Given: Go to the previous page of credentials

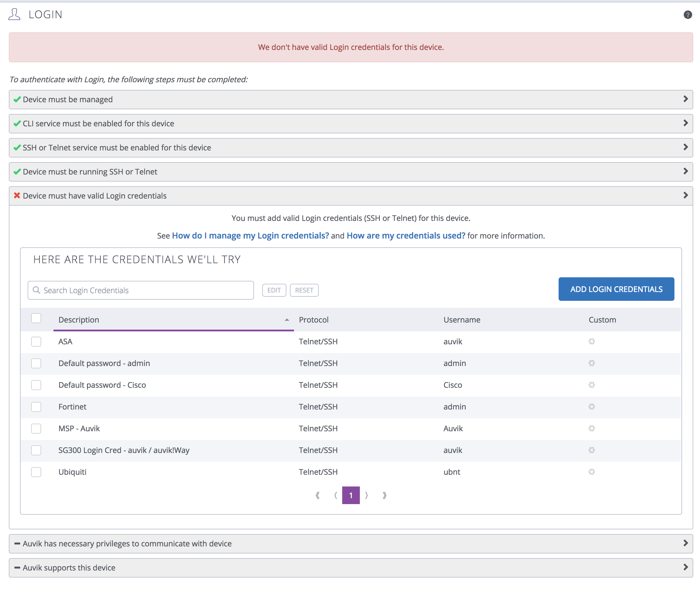Looking at the screenshot, I should point(335,495).
